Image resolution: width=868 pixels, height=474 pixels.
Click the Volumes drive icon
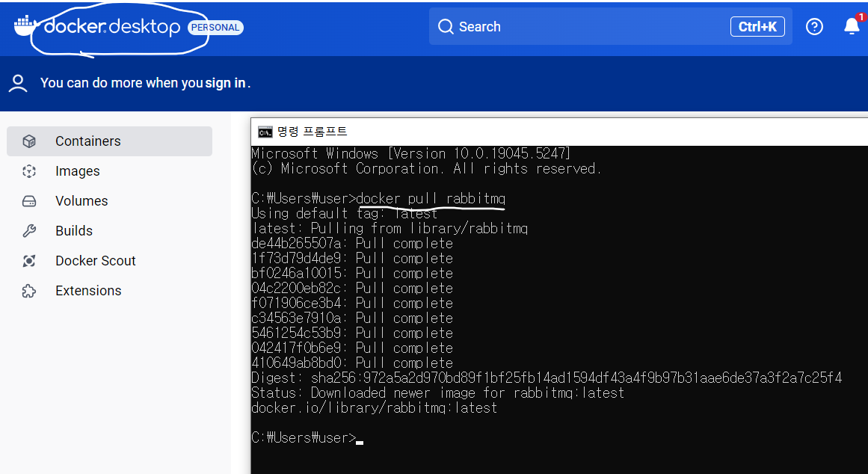click(x=29, y=201)
